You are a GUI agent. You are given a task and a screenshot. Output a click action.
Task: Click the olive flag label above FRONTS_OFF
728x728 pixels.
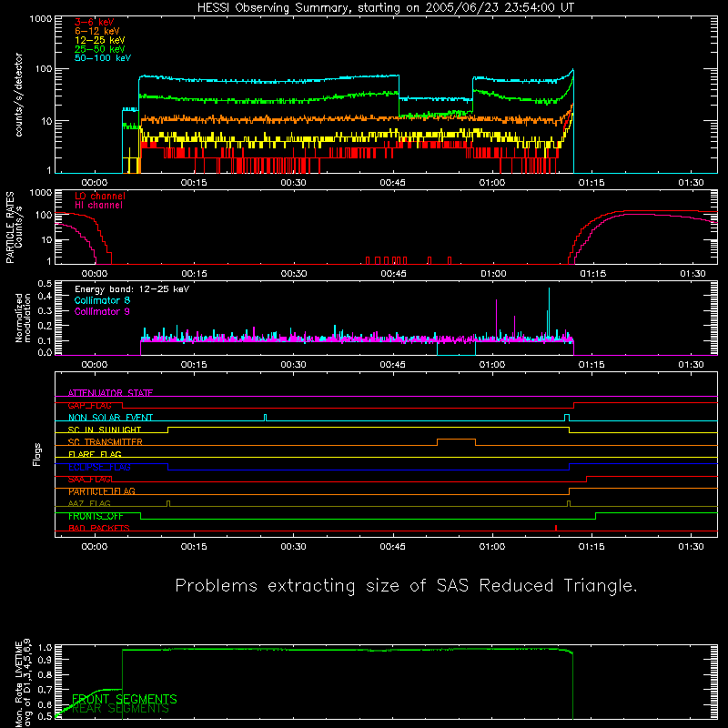[89, 504]
